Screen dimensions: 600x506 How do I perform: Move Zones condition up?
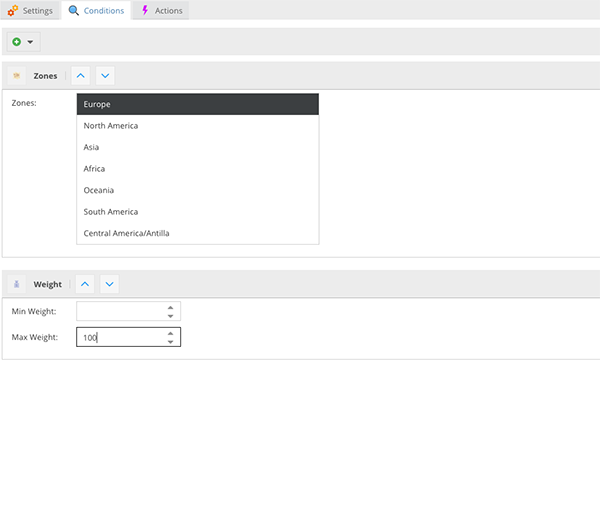(x=80, y=76)
